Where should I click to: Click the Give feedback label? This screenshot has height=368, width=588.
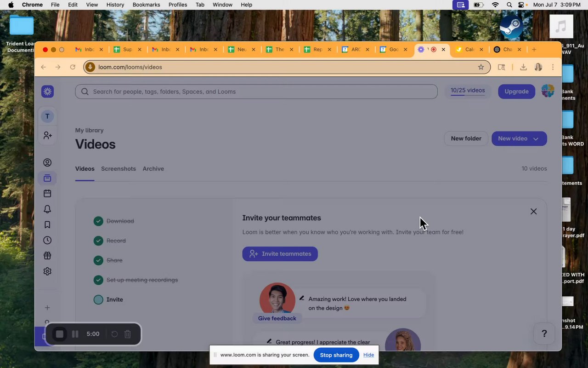pos(277,318)
